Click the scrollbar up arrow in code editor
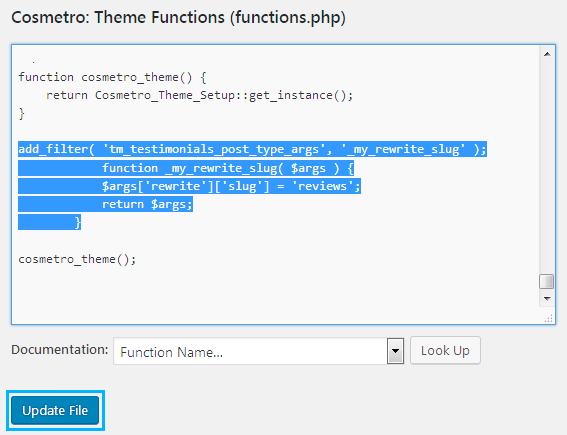Screen dimensions: 567x435 (x=547, y=54)
